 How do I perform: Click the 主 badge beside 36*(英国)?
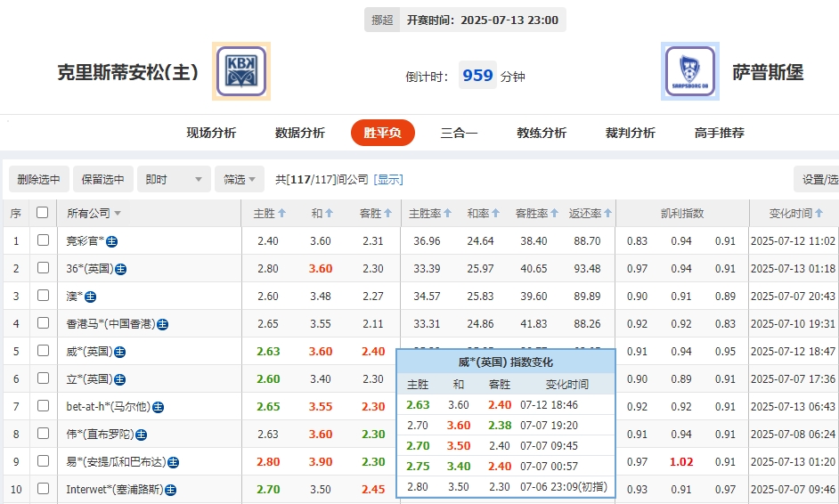[x=120, y=269]
